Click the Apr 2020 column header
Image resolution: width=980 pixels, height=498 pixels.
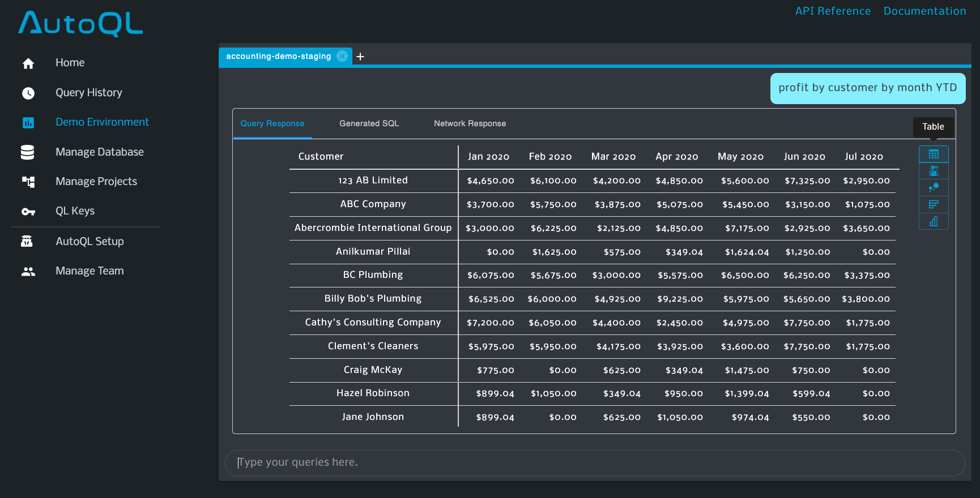[677, 156]
